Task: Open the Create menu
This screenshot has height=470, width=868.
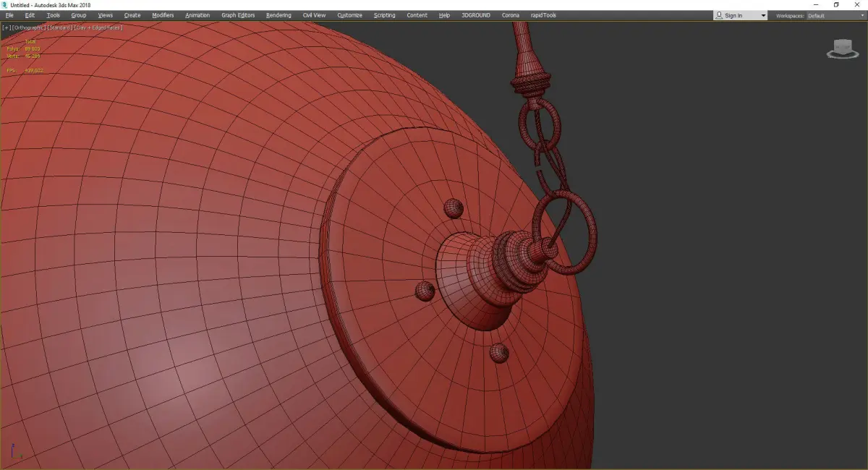Action: click(x=132, y=15)
